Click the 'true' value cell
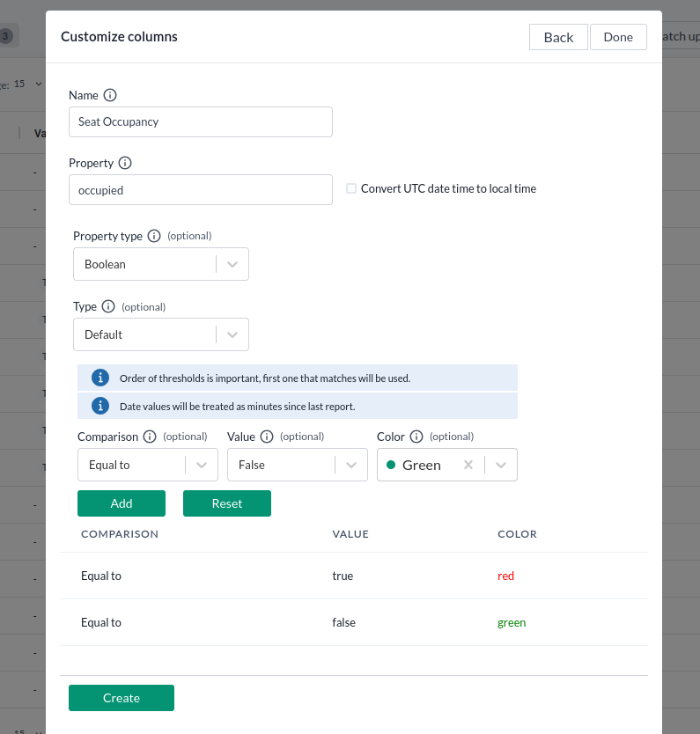 [x=343, y=576]
